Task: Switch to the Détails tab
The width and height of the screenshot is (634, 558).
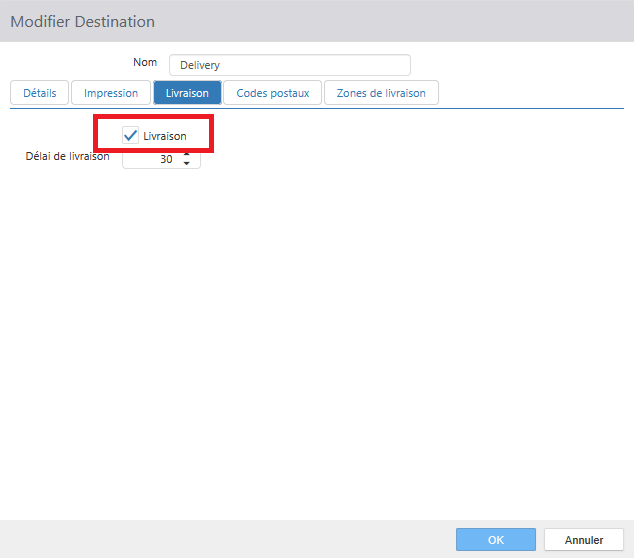Action: tap(40, 93)
